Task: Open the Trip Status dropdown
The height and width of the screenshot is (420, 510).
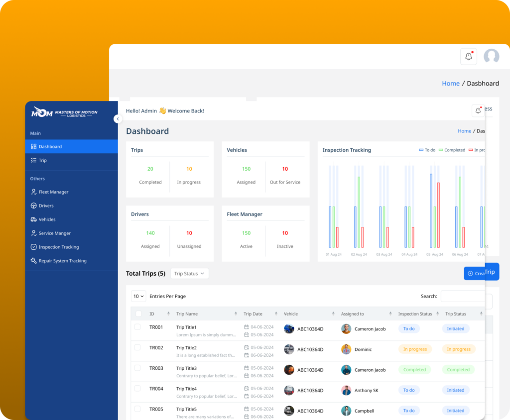Action: click(x=189, y=273)
